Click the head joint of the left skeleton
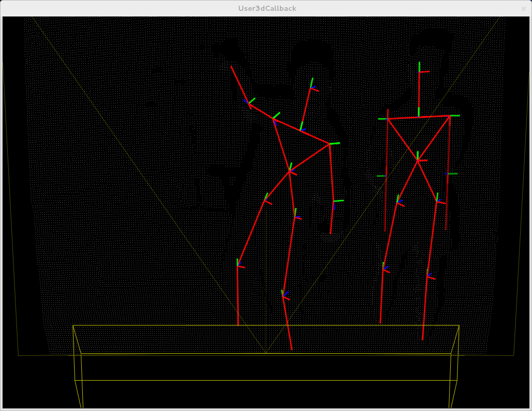The width and height of the screenshot is (532, 411). (311, 88)
